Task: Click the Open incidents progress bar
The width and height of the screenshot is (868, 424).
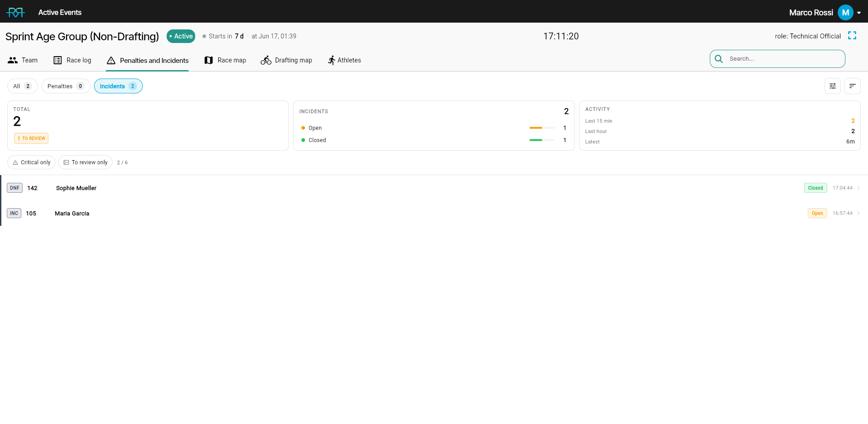Action: pyautogui.click(x=542, y=128)
